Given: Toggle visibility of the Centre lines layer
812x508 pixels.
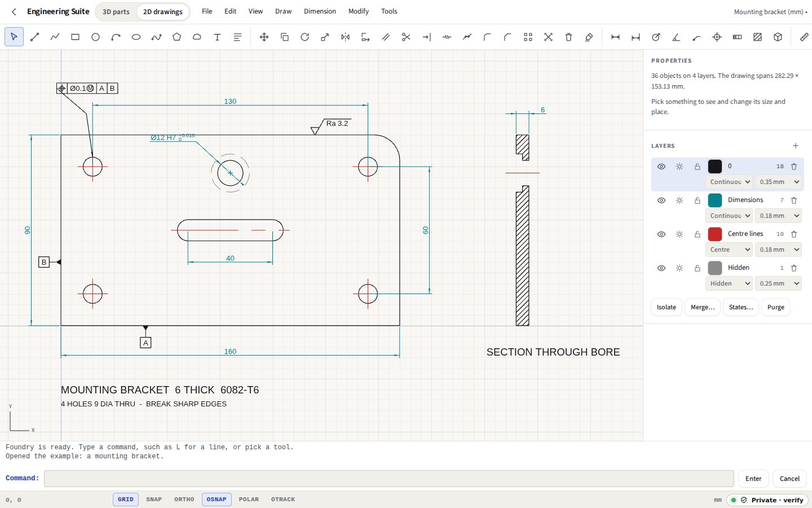Looking at the screenshot, I should (x=661, y=234).
